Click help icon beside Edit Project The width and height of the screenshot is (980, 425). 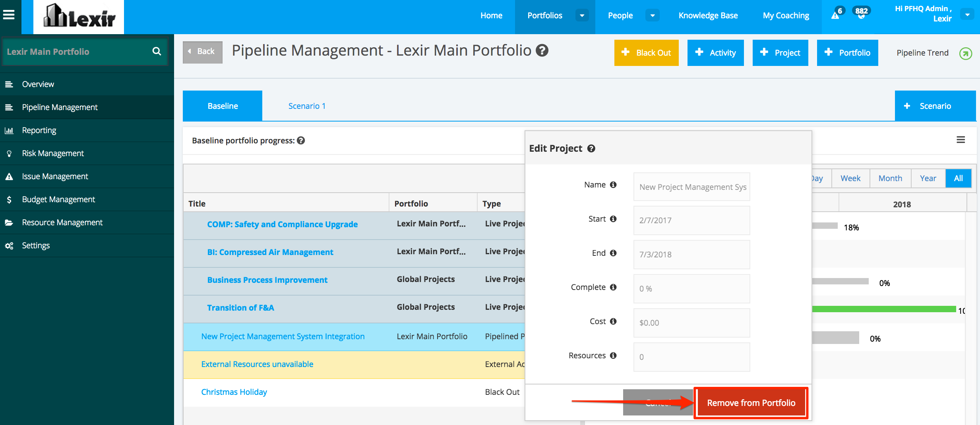(591, 148)
